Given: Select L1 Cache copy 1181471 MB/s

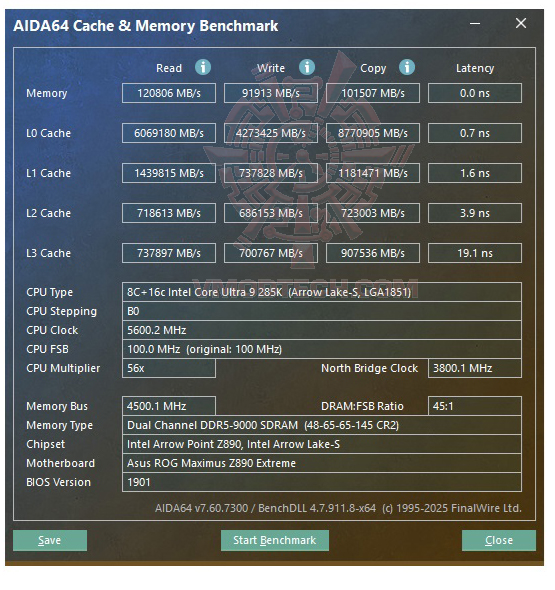Looking at the screenshot, I should coord(373,173).
